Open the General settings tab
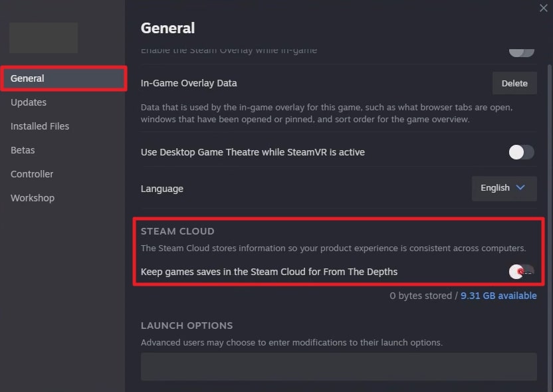Screen dimensions: 553x392 pyautogui.click(x=27, y=78)
